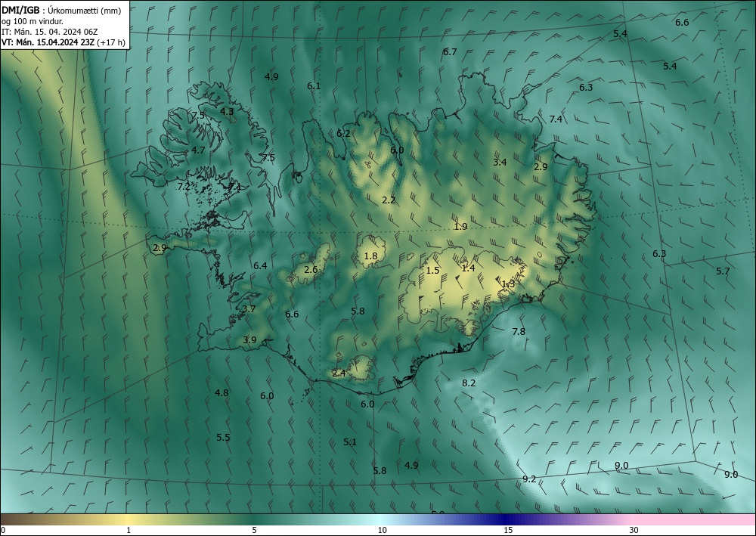Click the 'IT: Mán. 15. 04. 2024 06Z' line
756x536 pixels.
pyautogui.click(x=50, y=32)
